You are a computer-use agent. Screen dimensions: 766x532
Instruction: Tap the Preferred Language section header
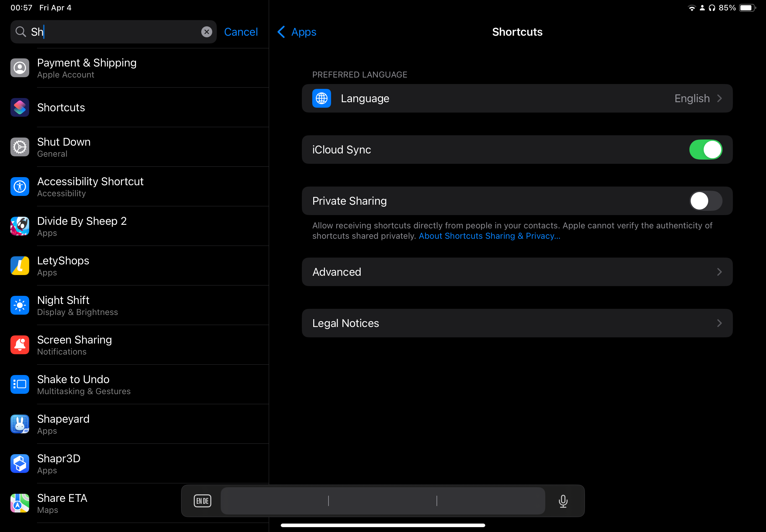point(360,75)
